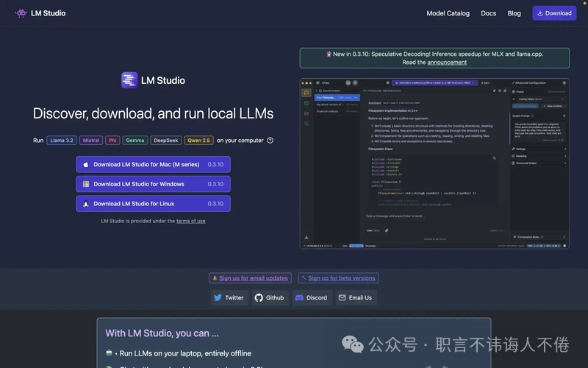
Task: Click the message input field in app preview
Action: pyautogui.click(x=434, y=216)
